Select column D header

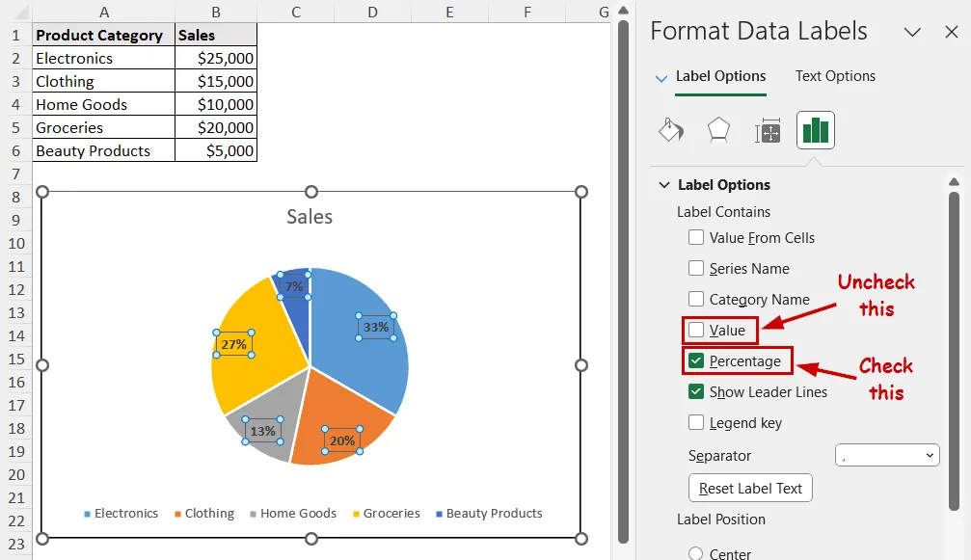click(372, 12)
